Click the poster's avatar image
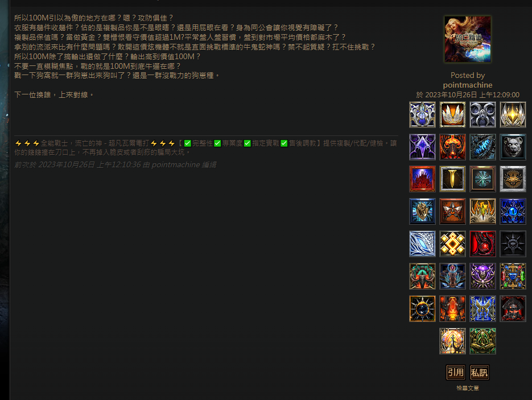This screenshot has width=532, height=400. tap(468, 39)
